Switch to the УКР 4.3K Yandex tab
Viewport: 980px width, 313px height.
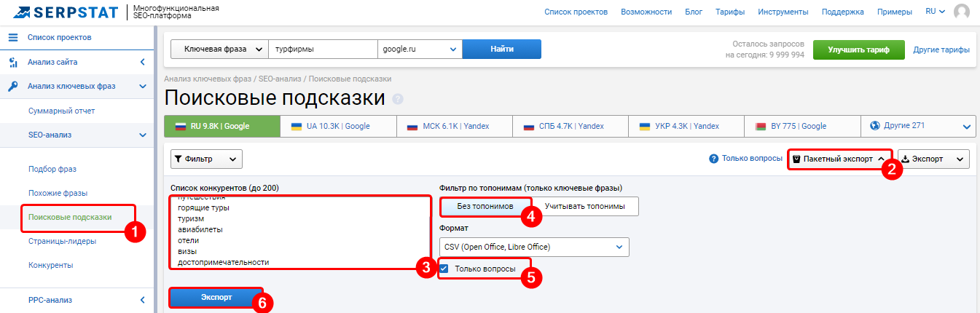coord(686,126)
